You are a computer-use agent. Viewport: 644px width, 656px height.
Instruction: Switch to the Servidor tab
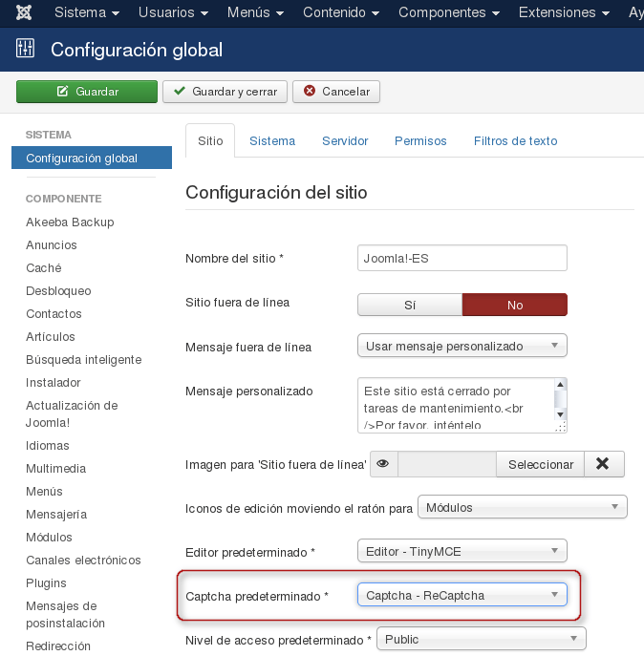(345, 141)
